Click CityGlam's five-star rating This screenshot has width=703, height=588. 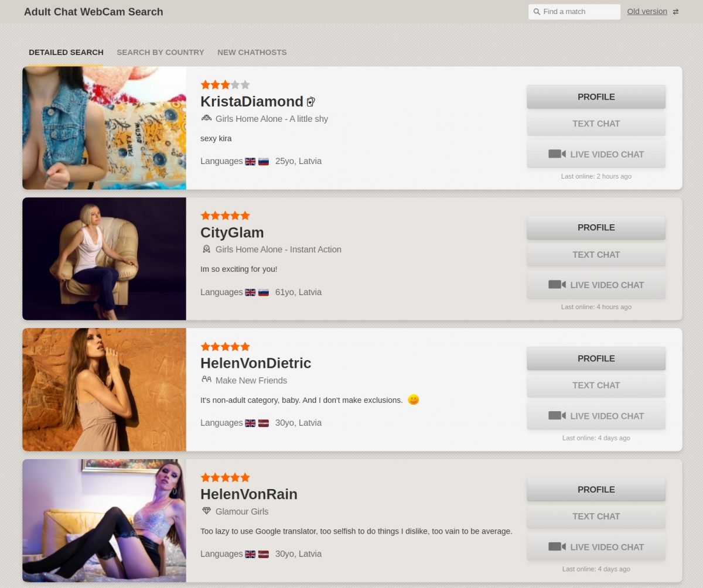[225, 216]
